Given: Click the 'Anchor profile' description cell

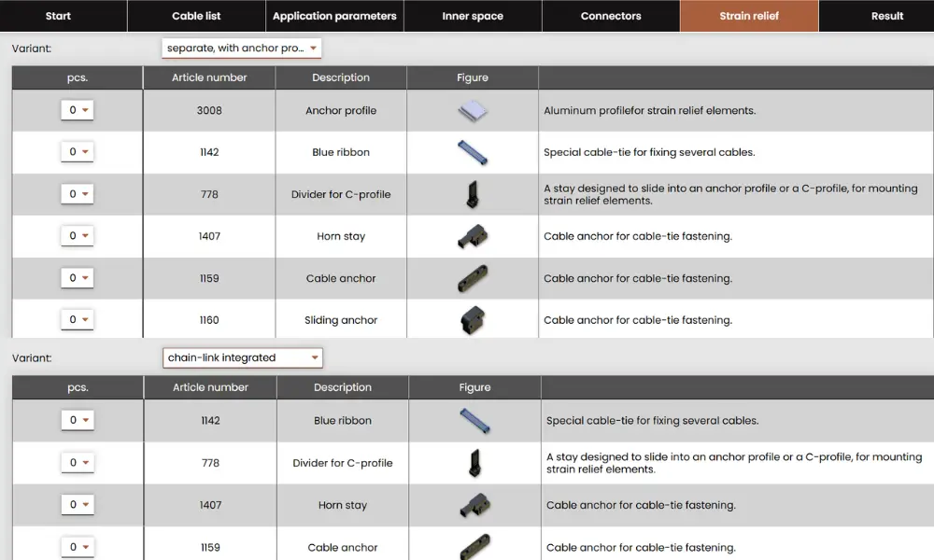Looking at the screenshot, I should [x=341, y=111].
